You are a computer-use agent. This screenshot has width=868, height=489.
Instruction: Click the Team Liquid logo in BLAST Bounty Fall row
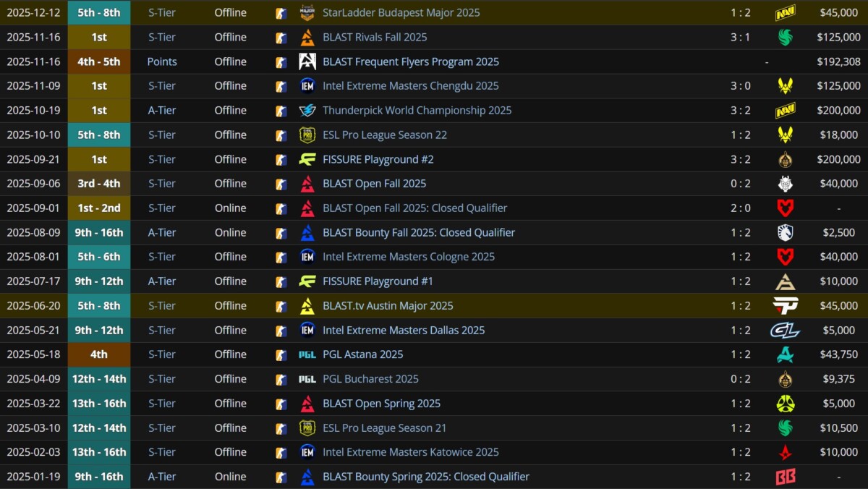coord(785,233)
